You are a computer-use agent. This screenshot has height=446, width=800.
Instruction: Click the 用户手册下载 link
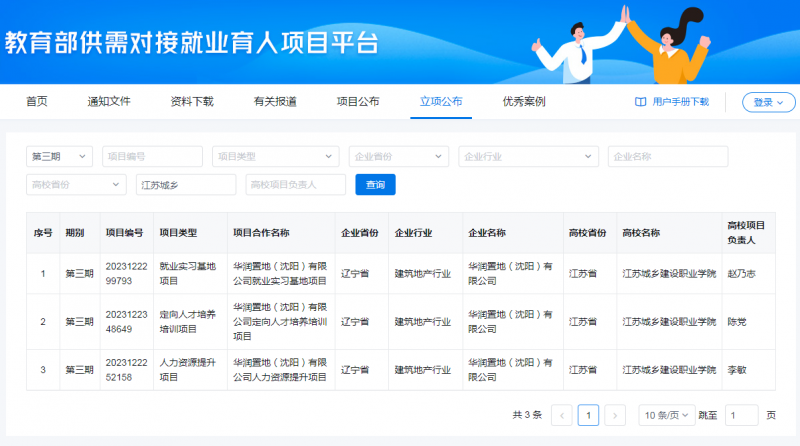tap(680, 102)
